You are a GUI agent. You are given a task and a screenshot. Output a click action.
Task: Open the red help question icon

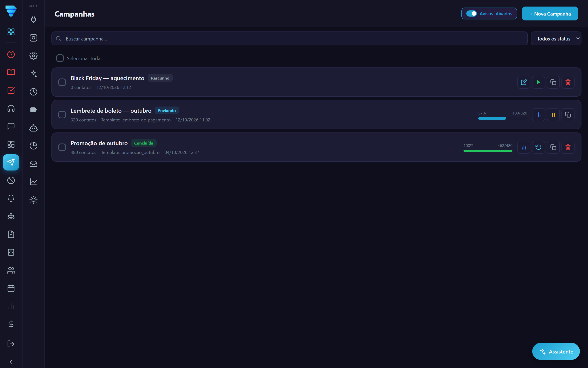(x=11, y=54)
